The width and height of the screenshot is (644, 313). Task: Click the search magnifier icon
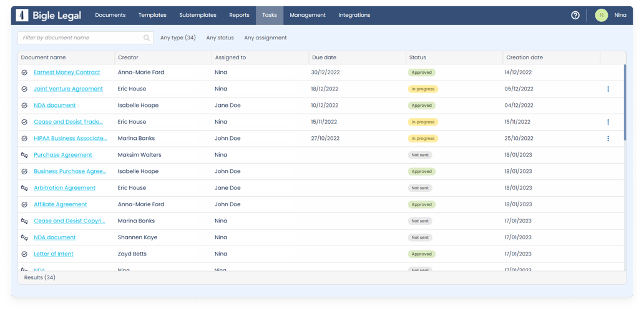147,38
